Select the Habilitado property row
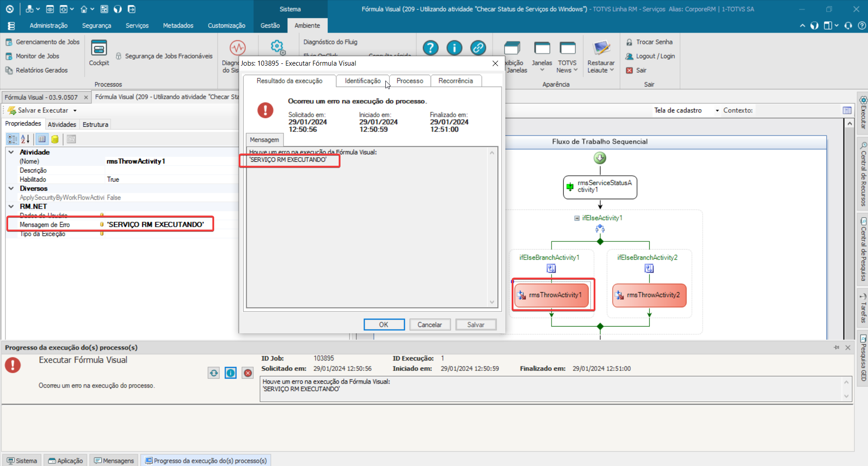This screenshot has width=868, height=466. coord(122,179)
